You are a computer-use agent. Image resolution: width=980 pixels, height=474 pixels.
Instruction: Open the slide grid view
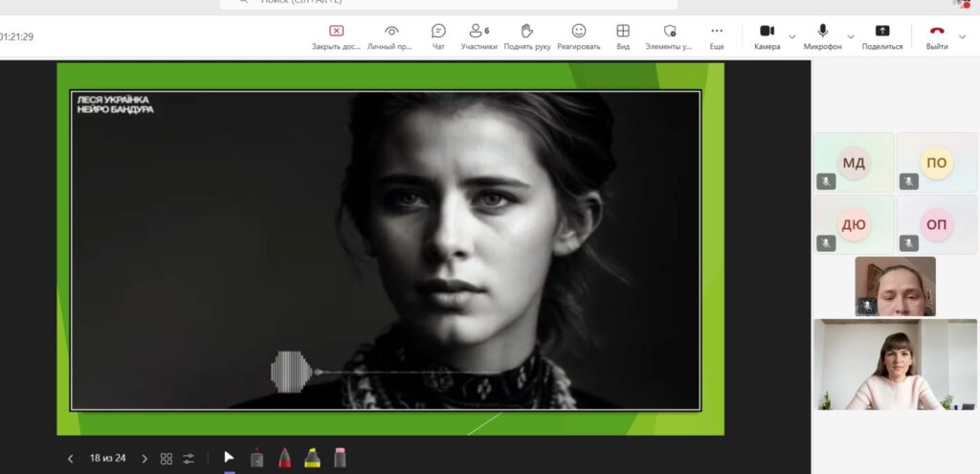[167, 459]
